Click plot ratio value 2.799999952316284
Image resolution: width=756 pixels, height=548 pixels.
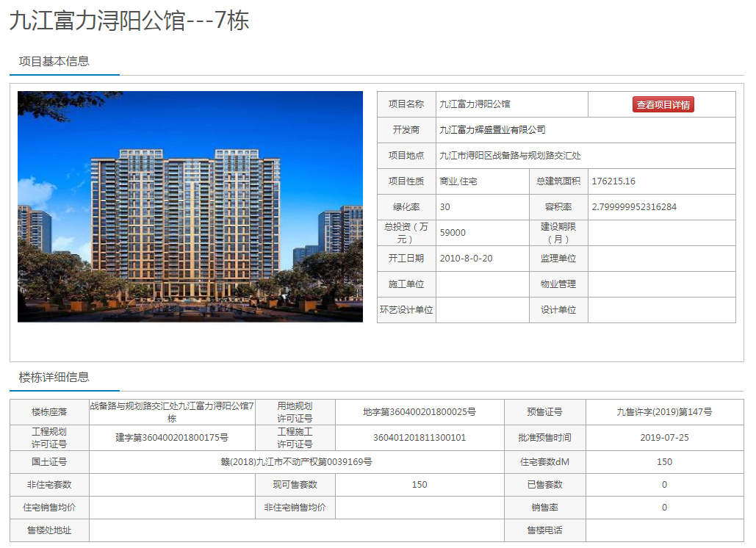(634, 206)
